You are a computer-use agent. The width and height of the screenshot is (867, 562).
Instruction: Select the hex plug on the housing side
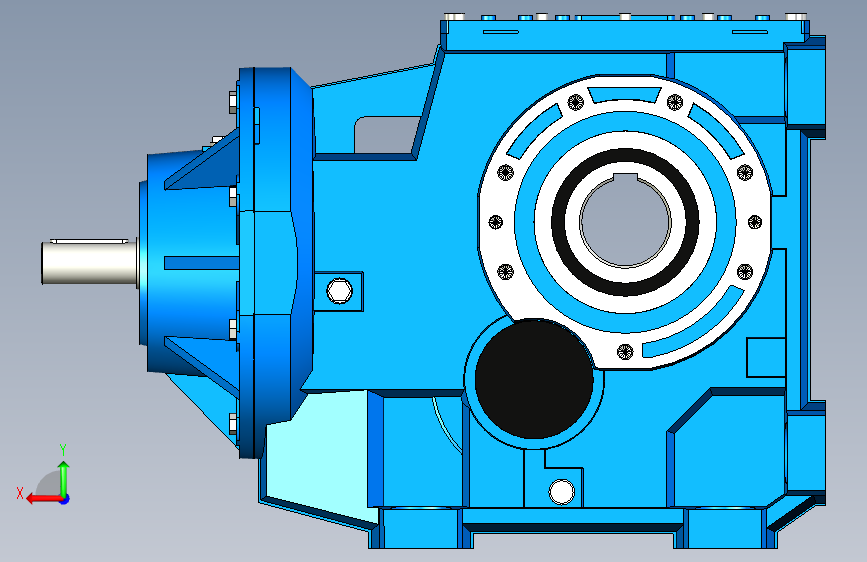[339, 291]
